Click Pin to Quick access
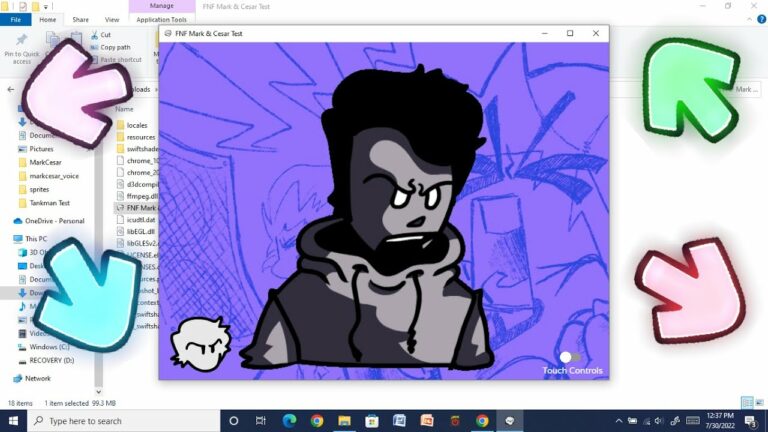 22,49
